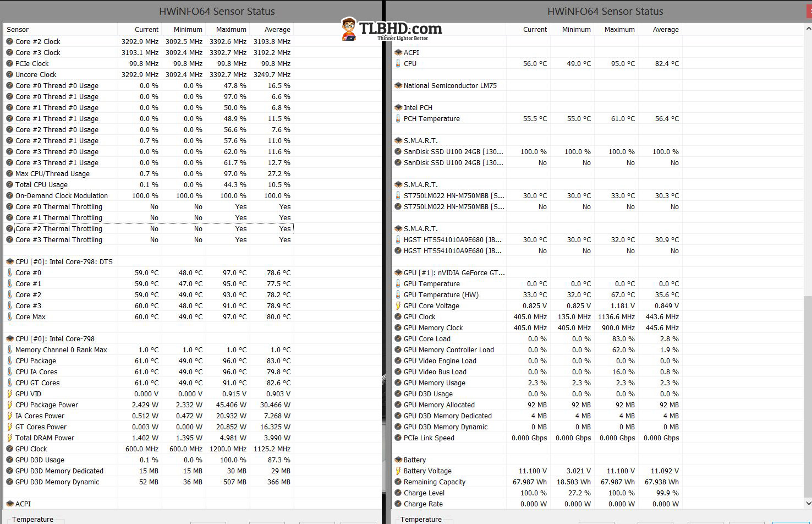Click the thermometer icon beside Core Max

click(9, 316)
